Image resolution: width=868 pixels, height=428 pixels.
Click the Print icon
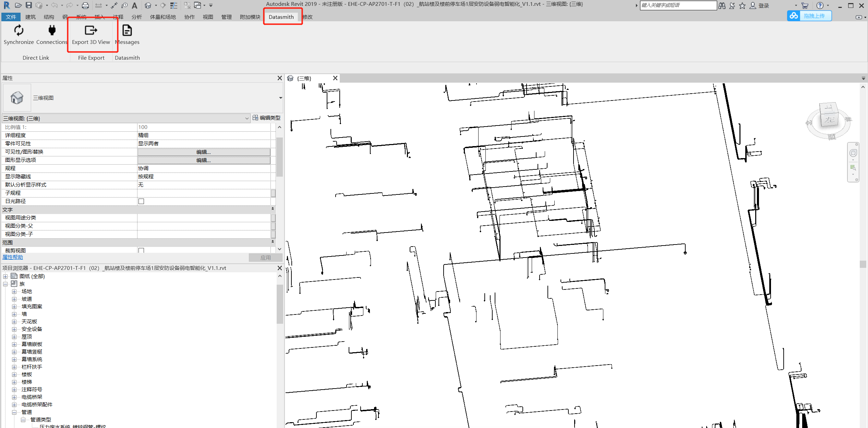tap(85, 5)
